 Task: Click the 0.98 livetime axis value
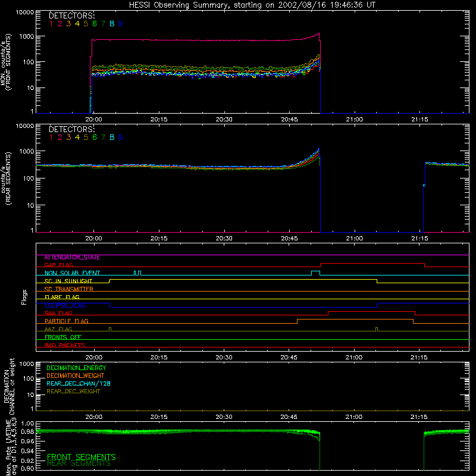point(27,431)
